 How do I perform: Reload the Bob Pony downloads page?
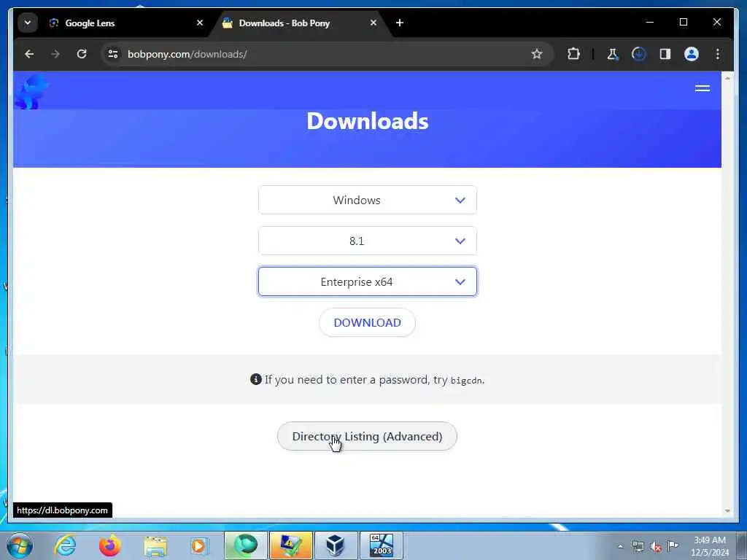pos(82,54)
